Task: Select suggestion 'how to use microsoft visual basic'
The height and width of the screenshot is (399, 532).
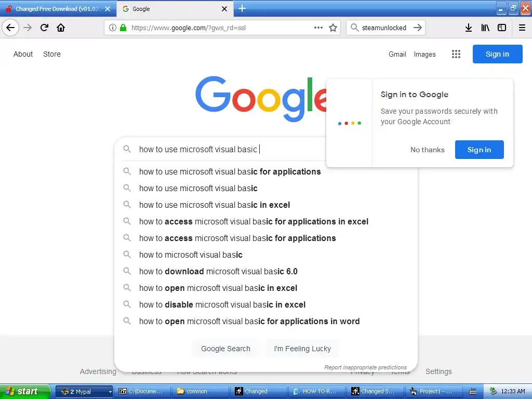Action: click(265, 188)
